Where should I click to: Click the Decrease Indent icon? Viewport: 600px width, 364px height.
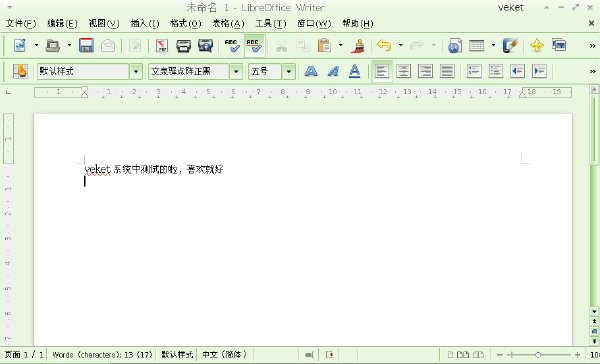coord(517,71)
